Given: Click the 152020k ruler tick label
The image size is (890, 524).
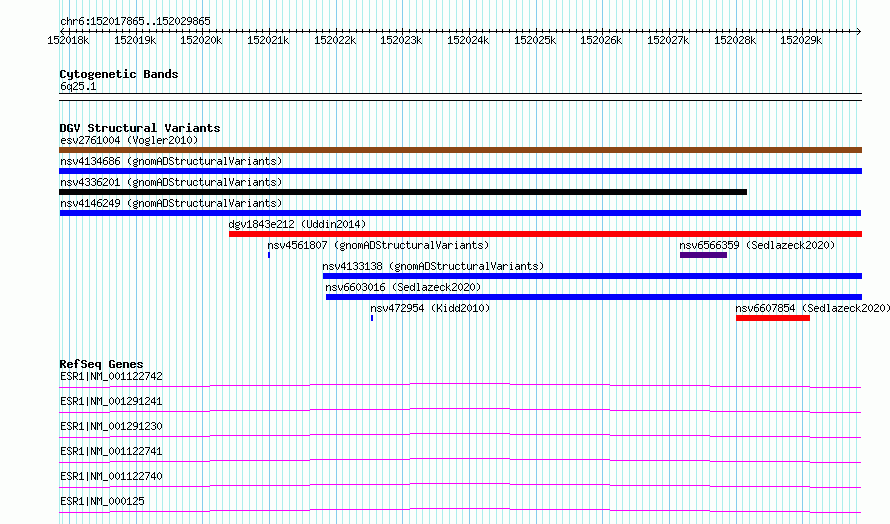Looking at the screenshot, I should click(201, 40).
